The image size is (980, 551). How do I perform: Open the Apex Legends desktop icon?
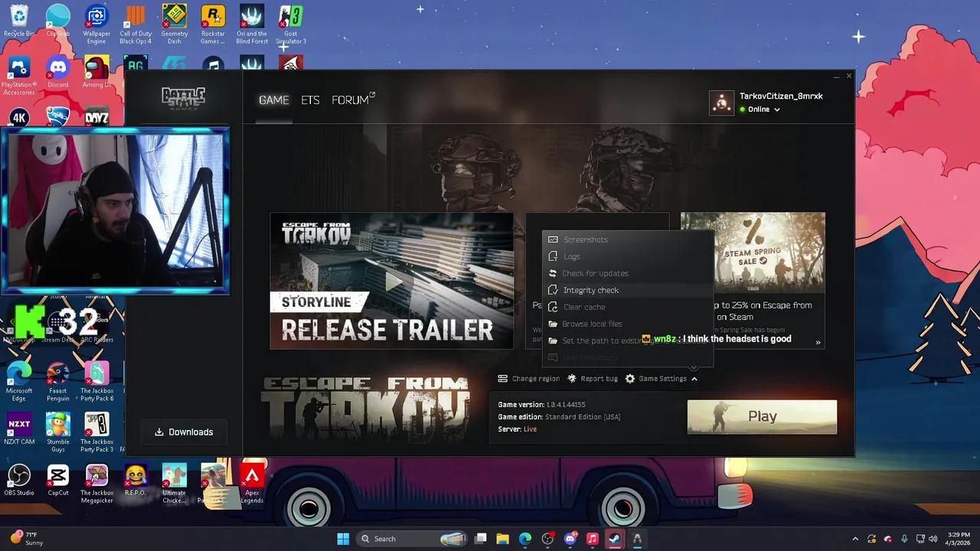pyautogui.click(x=252, y=484)
